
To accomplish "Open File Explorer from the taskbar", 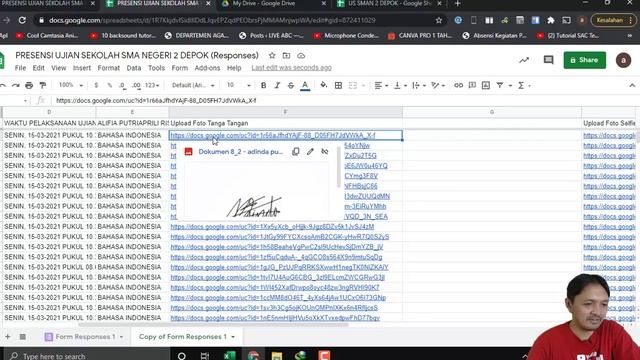I will pos(277,355).
